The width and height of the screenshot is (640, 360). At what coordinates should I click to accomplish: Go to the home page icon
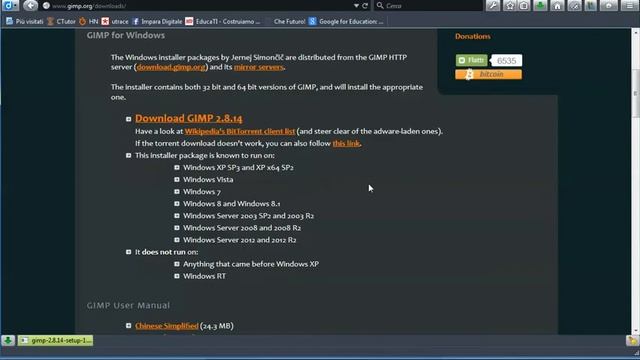click(x=557, y=6)
